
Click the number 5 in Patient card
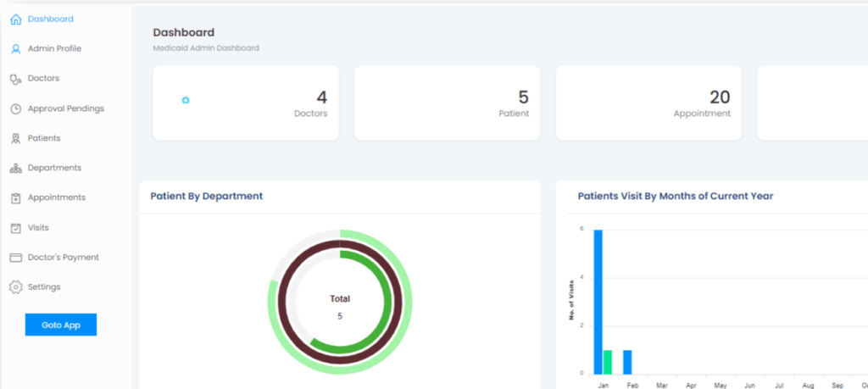pyautogui.click(x=523, y=97)
